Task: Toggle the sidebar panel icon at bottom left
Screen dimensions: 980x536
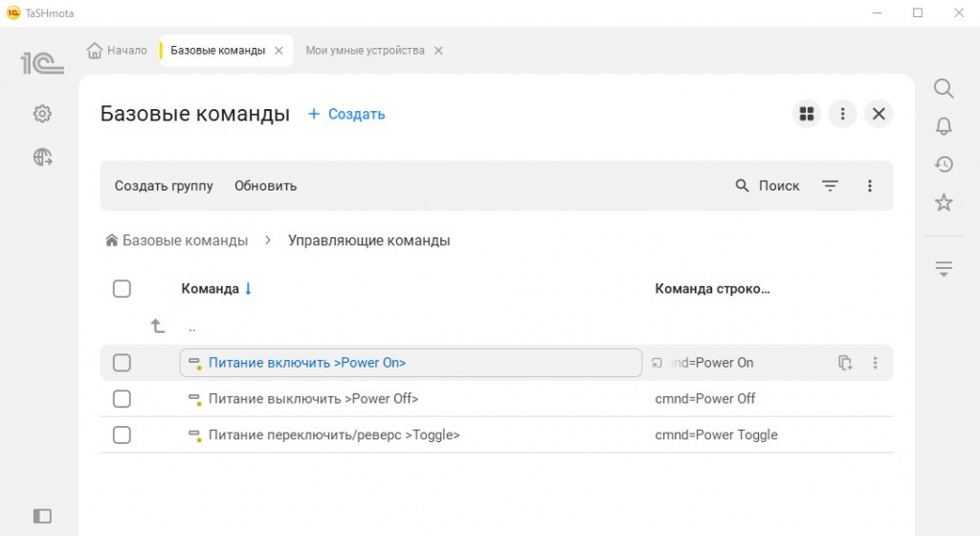Action: tap(42, 516)
